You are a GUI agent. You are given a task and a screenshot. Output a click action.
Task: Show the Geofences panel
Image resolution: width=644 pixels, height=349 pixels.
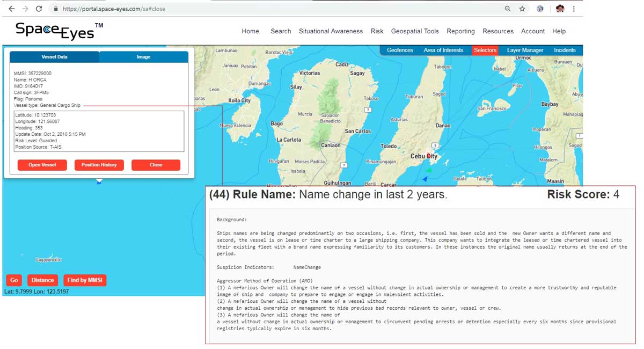(400, 50)
